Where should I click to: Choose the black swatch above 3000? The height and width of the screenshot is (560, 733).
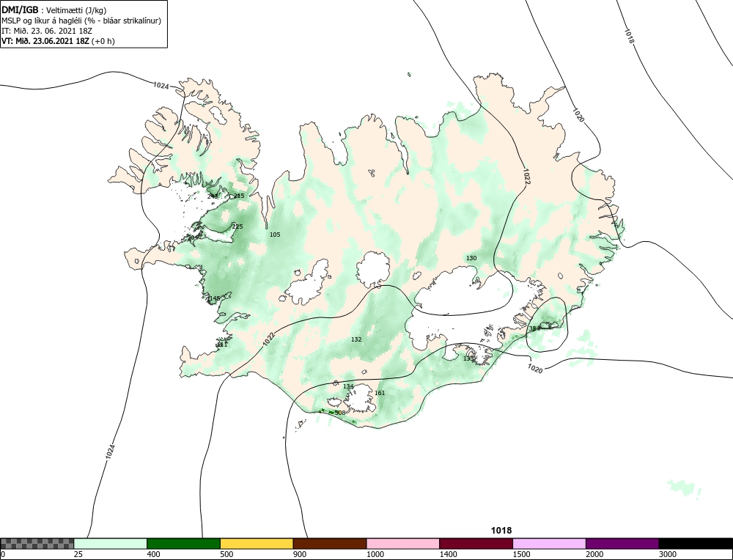click(696, 543)
